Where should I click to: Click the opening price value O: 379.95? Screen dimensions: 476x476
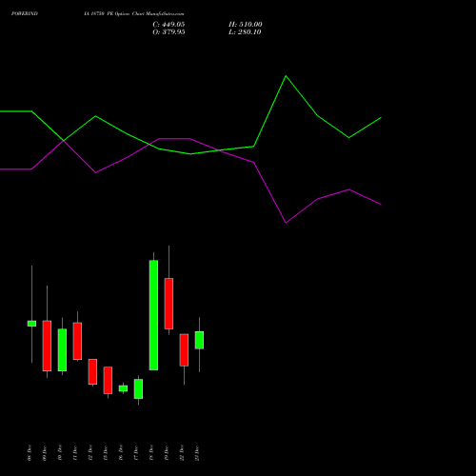[x=169, y=32]
